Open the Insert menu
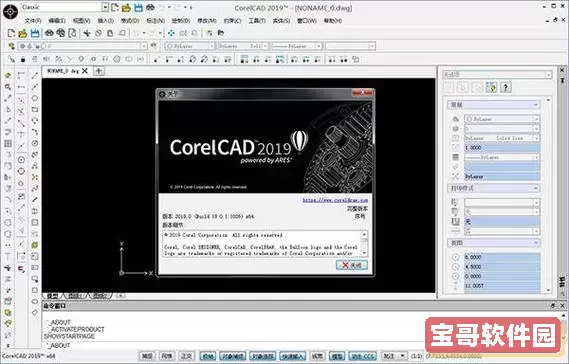This screenshot has height=364, width=569. click(x=106, y=21)
